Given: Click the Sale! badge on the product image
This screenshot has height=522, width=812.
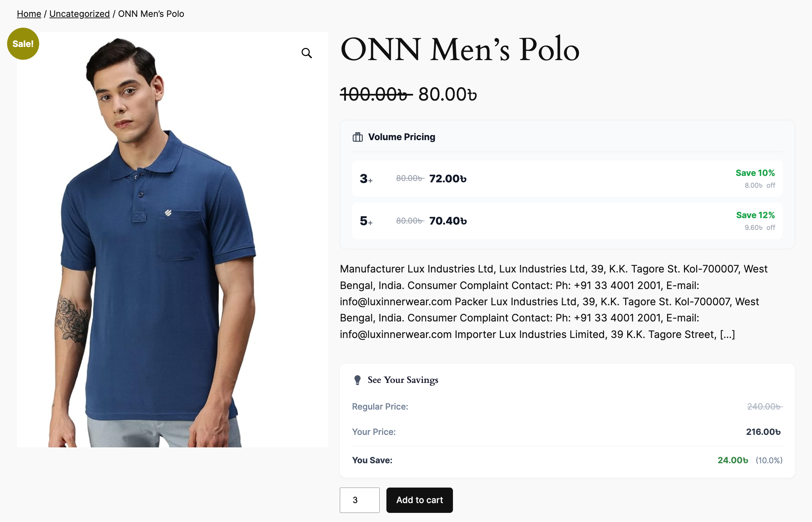Looking at the screenshot, I should click(x=23, y=43).
